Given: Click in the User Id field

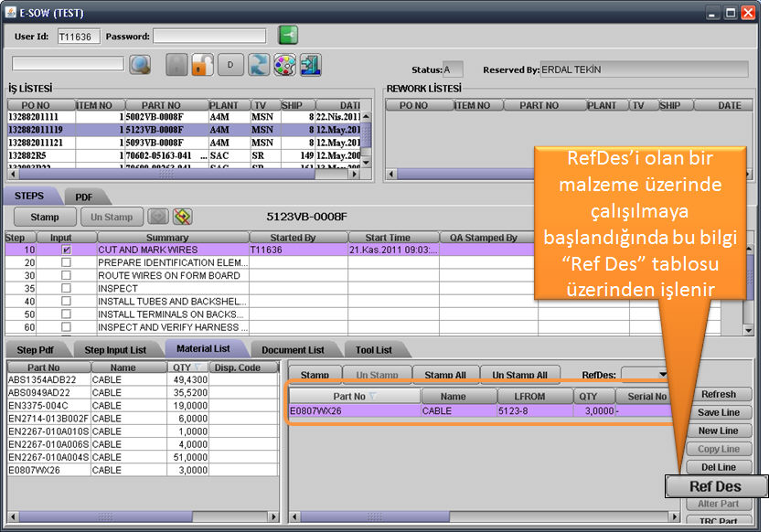Looking at the screenshot, I should click(x=79, y=37).
